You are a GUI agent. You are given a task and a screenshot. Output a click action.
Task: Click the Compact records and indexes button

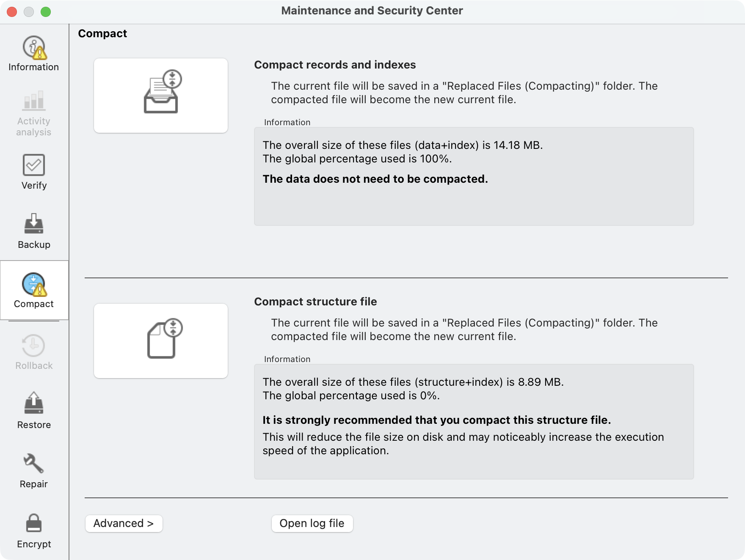tap(161, 96)
